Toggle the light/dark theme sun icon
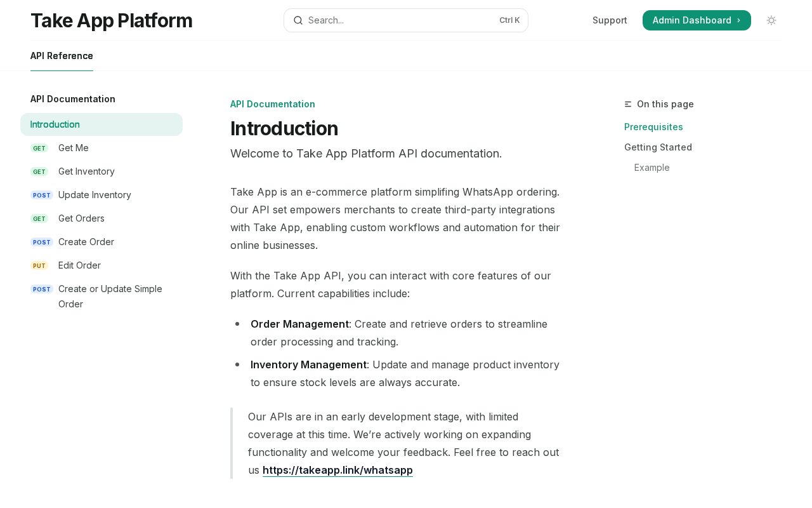 click(x=771, y=20)
